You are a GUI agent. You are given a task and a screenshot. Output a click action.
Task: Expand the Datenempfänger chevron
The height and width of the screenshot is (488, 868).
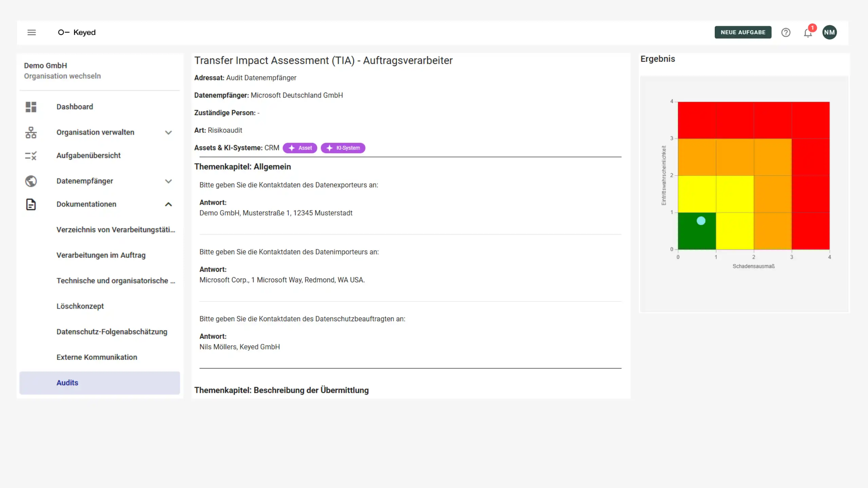(169, 181)
